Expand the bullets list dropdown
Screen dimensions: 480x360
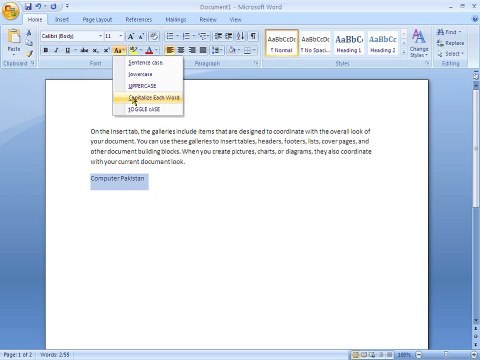tap(178, 36)
